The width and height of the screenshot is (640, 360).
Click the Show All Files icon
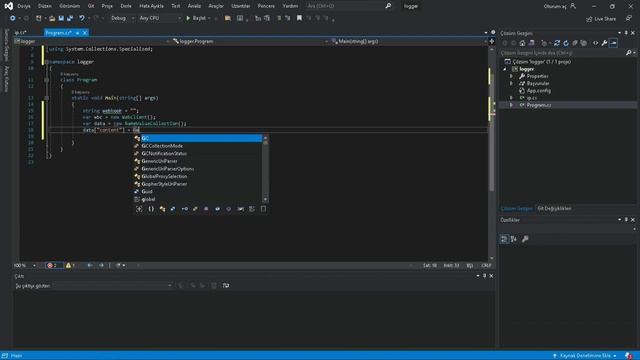[x=584, y=43]
